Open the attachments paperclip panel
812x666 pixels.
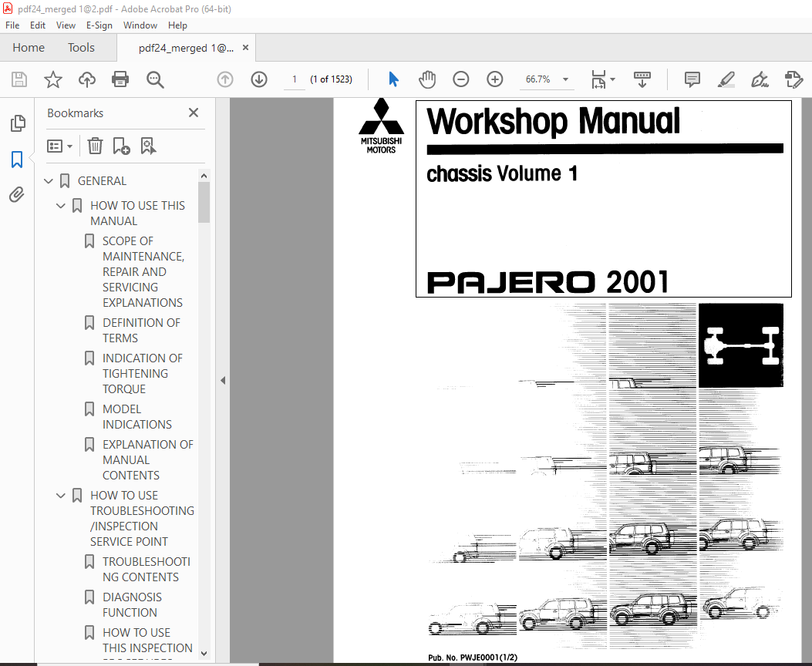[16, 194]
